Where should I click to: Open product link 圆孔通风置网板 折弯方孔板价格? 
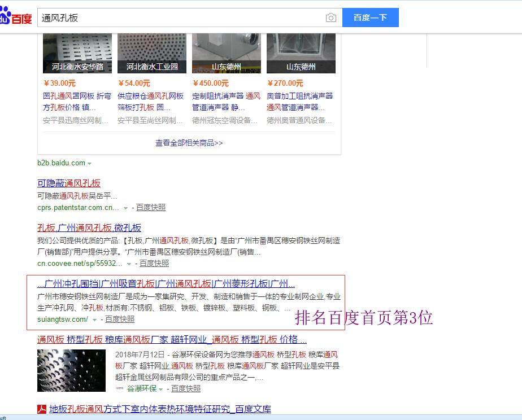pos(77,102)
